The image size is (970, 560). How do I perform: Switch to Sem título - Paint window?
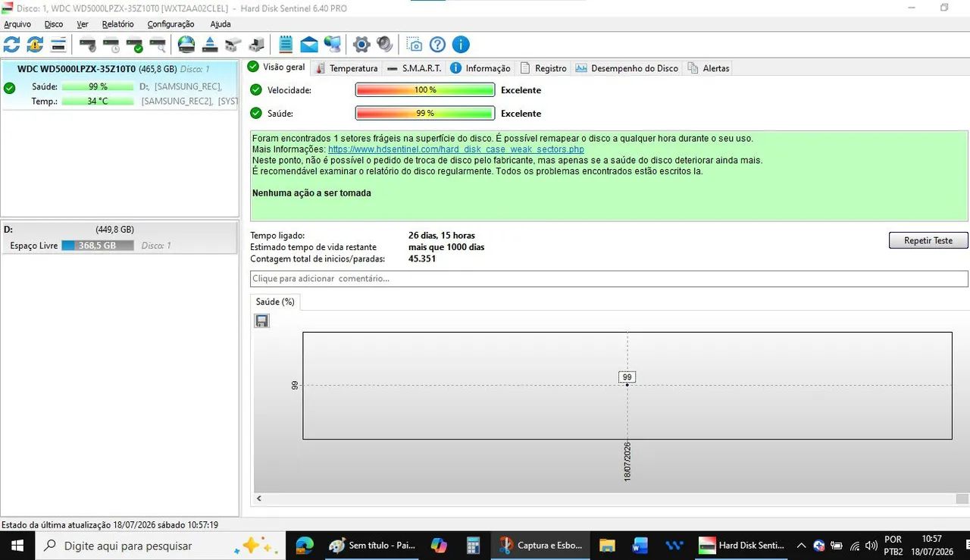372,546
